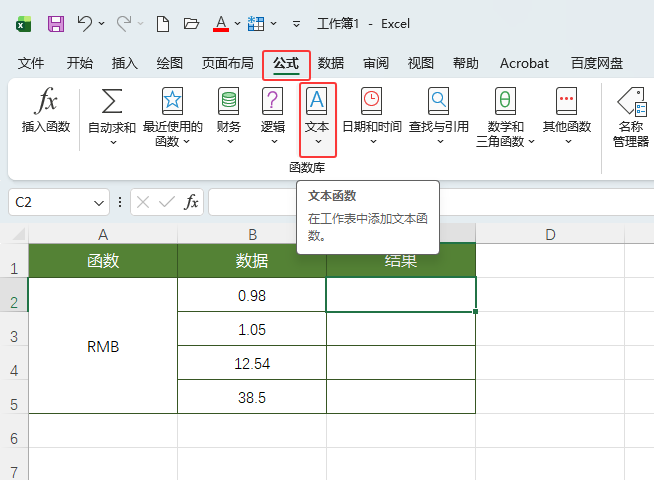The height and width of the screenshot is (480, 654).
Task: Select column A header
Action: pyautogui.click(x=103, y=234)
